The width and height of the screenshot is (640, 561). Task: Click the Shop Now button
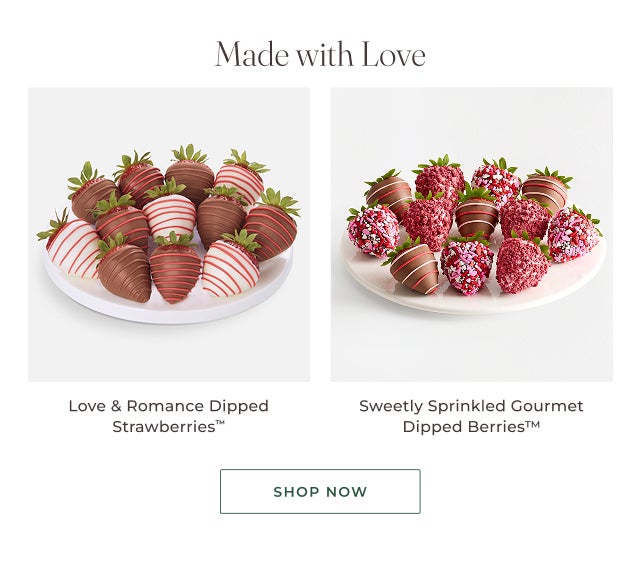(x=320, y=491)
